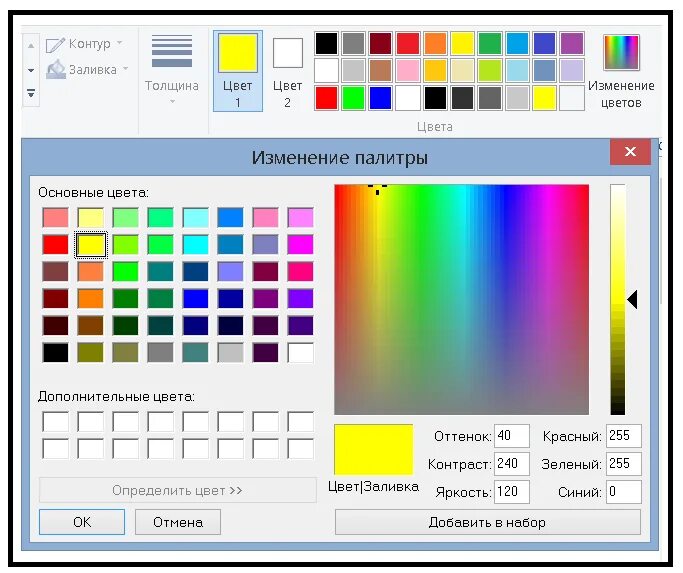Pick pure blue in ribbon custom colors row
683x573 pixels.
tap(380, 98)
